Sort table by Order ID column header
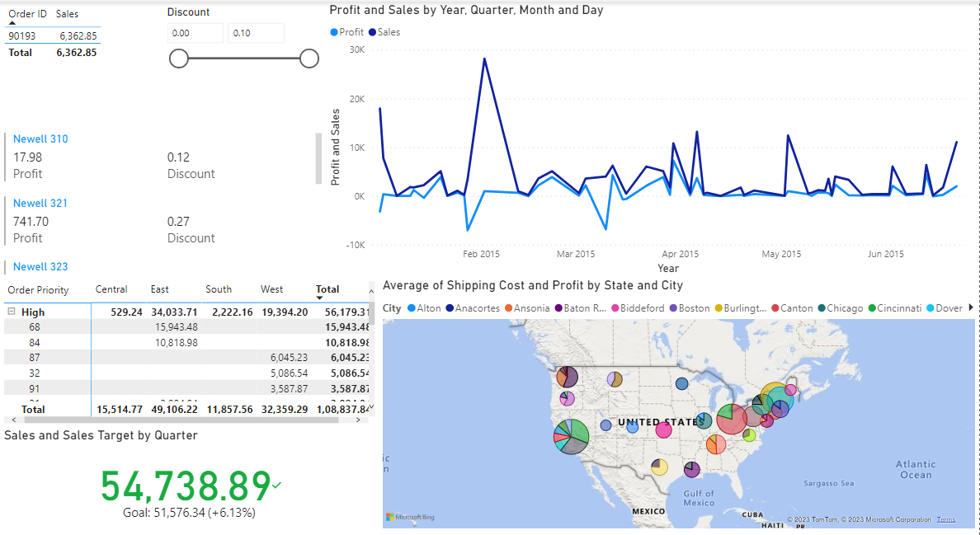The width and height of the screenshot is (980, 535). (x=26, y=14)
